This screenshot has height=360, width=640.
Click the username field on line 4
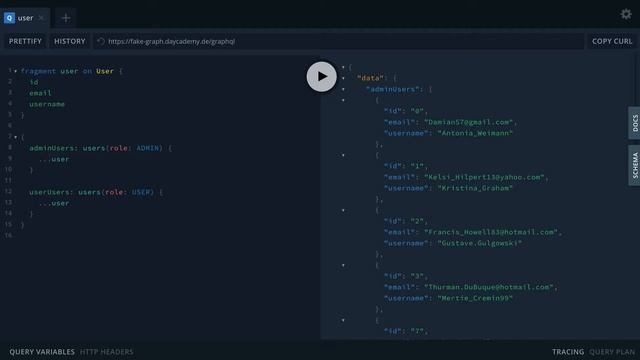click(x=47, y=104)
